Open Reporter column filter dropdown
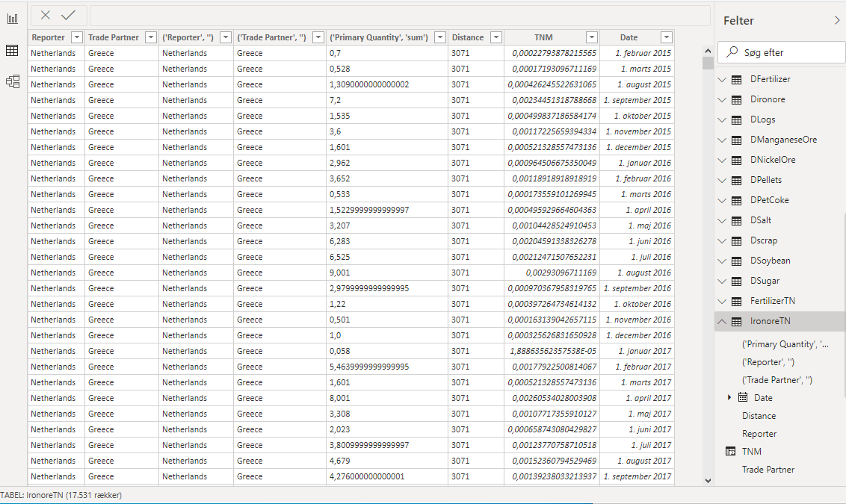The image size is (846, 504). (x=77, y=37)
